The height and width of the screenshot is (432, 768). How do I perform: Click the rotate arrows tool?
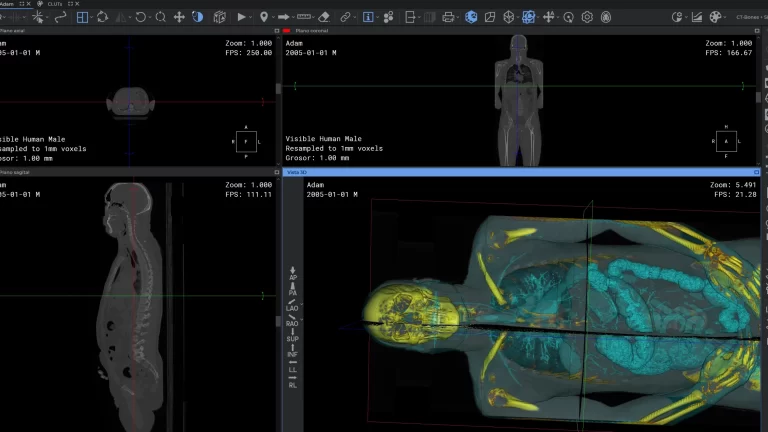tap(102, 17)
